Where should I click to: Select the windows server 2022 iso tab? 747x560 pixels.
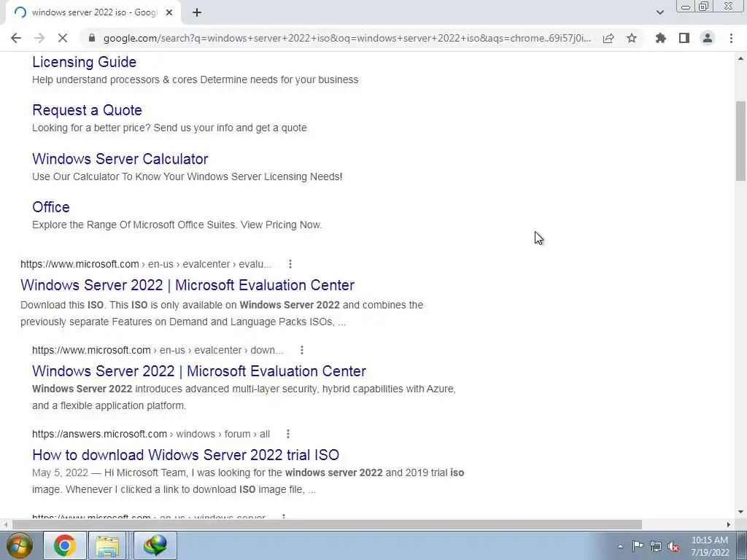[x=93, y=13]
